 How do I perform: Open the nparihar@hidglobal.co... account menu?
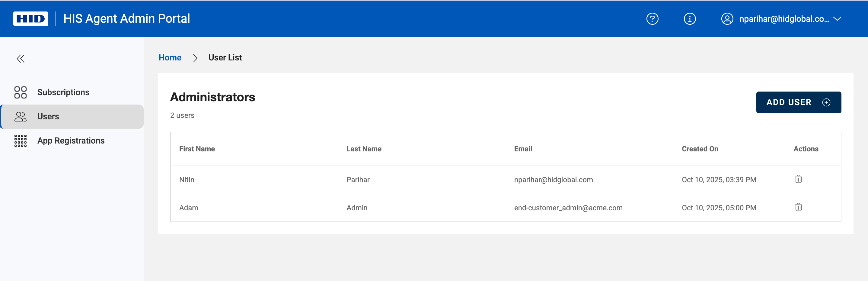[x=784, y=19]
